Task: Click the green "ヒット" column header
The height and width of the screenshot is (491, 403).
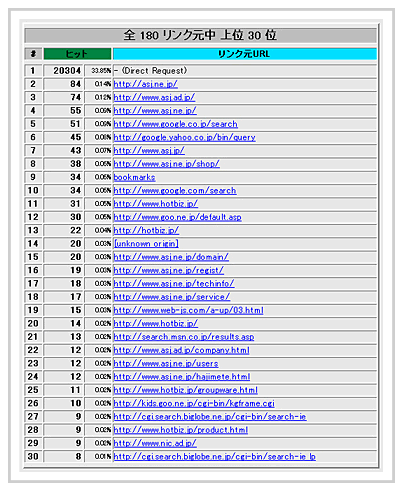Action: [77, 54]
